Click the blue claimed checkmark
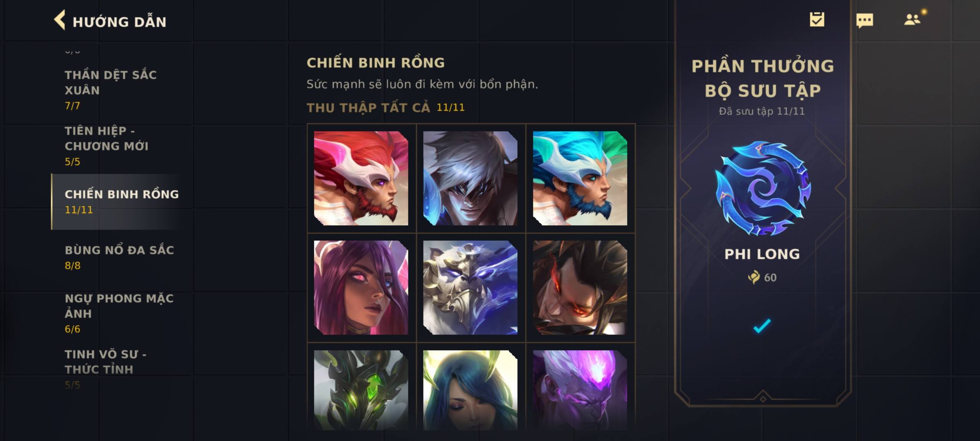 point(762,325)
